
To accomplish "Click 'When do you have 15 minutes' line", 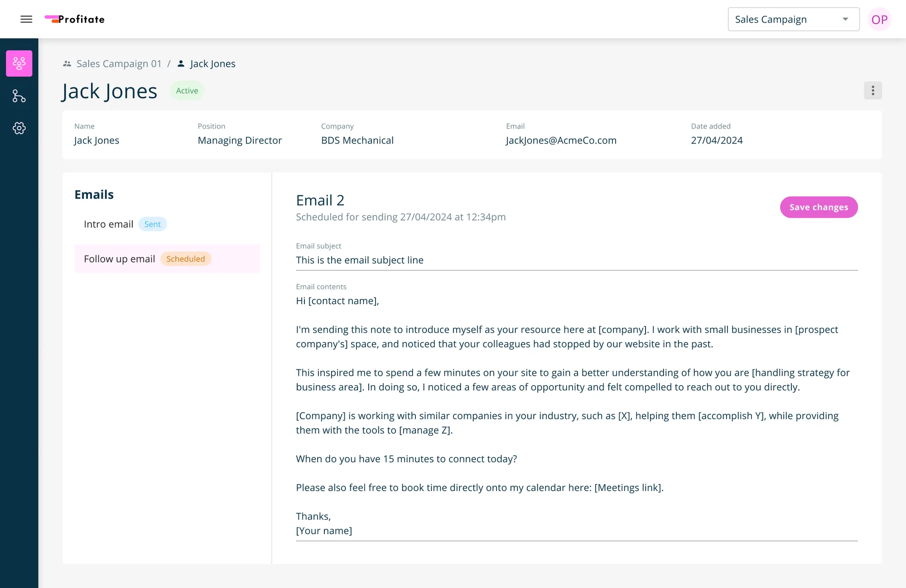I will point(406,459).
